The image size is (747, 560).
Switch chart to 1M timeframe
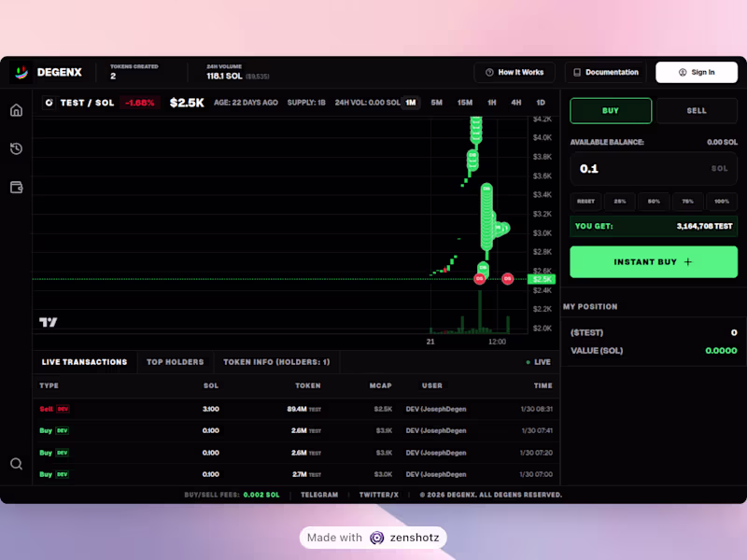click(x=411, y=103)
